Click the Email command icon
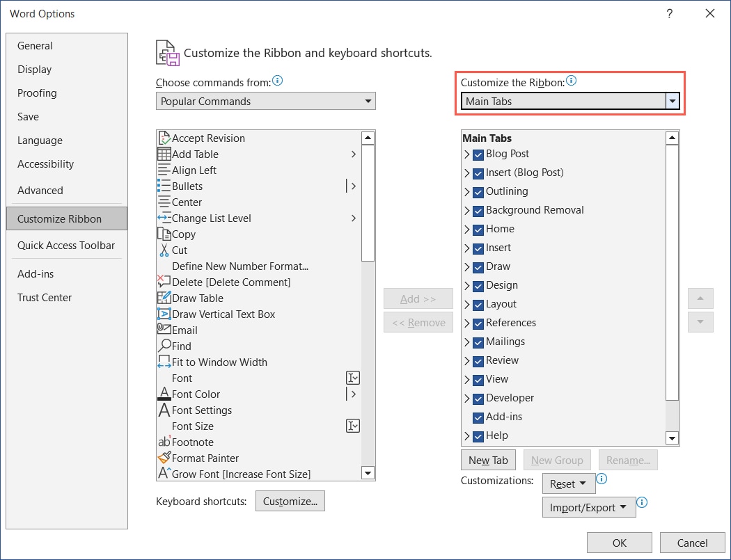The height and width of the screenshot is (560, 731). [164, 330]
